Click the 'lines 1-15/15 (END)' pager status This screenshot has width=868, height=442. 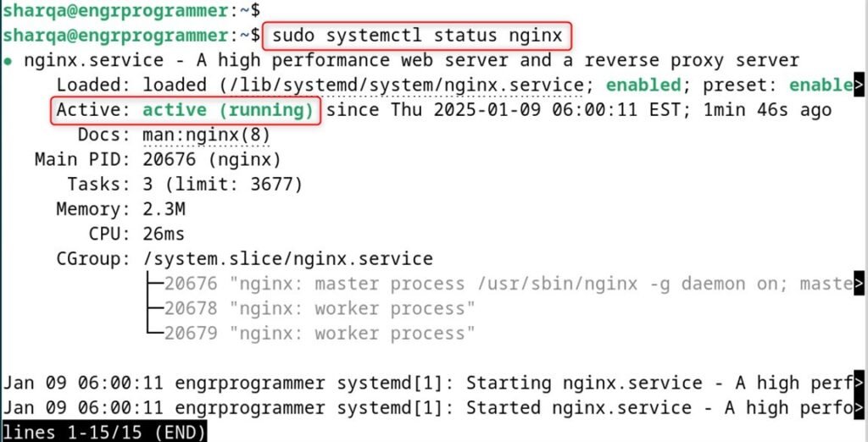(104, 432)
